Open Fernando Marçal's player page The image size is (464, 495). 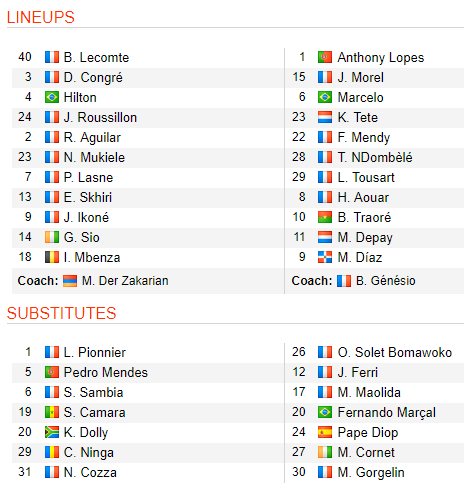pyautogui.click(x=387, y=412)
